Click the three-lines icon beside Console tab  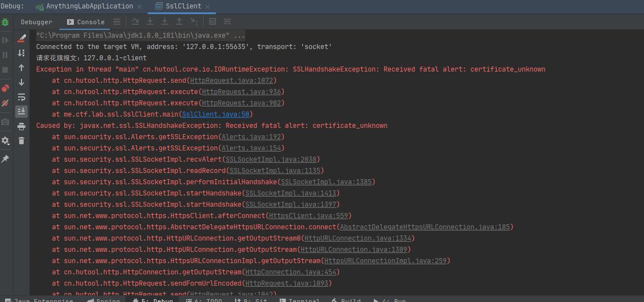[117, 22]
